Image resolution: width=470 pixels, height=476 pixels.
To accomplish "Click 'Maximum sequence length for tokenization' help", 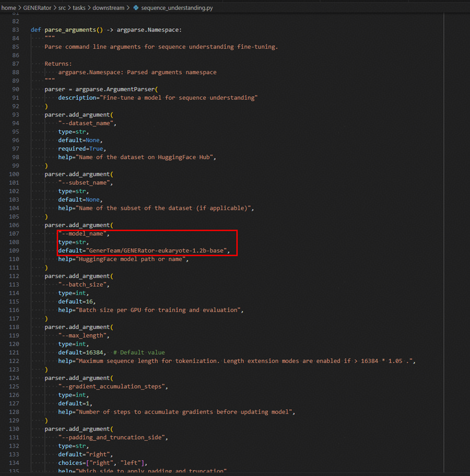I will [x=244, y=361].
